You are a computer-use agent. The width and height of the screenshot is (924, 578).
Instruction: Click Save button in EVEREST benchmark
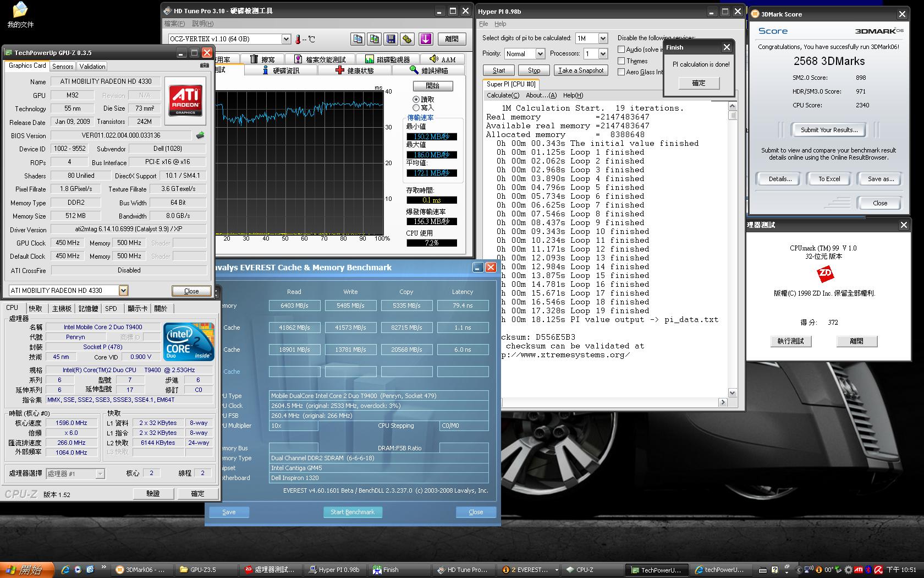click(229, 512)
